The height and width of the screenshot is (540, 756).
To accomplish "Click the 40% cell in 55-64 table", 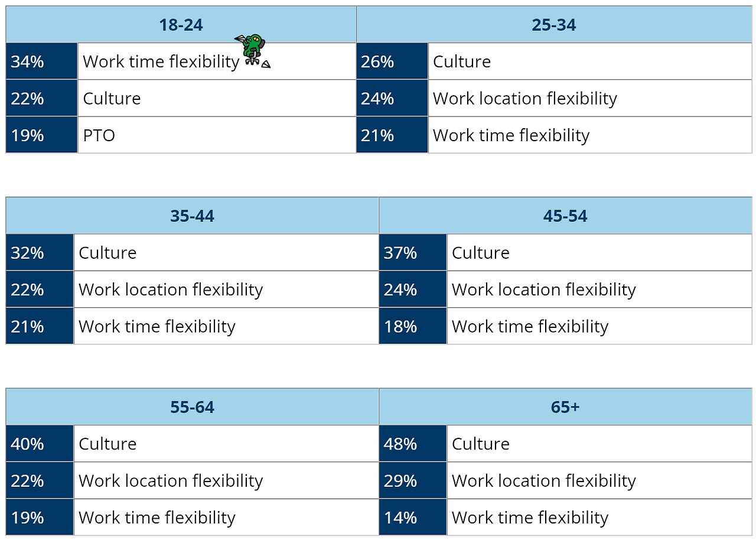I will point(40,444).
